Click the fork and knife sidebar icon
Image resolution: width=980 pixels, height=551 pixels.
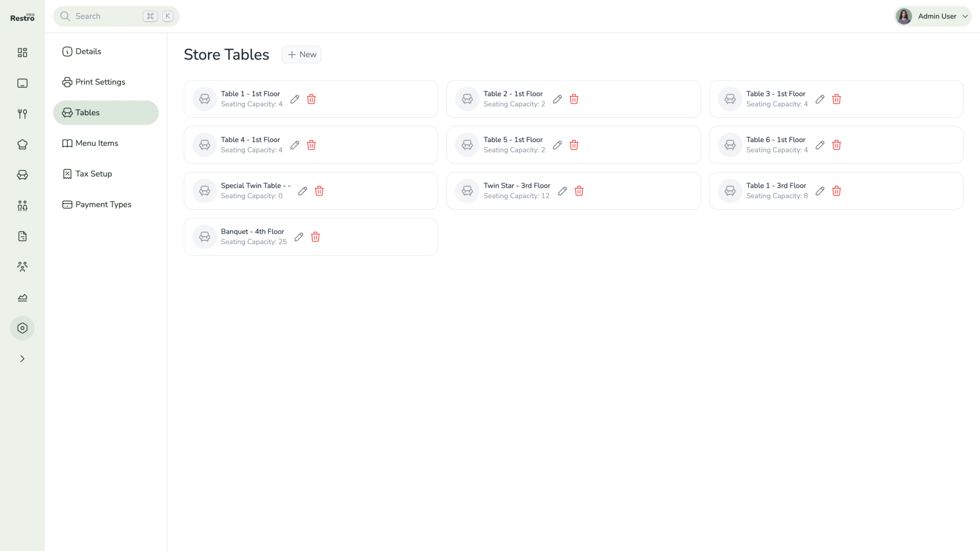tap(22, 114)
